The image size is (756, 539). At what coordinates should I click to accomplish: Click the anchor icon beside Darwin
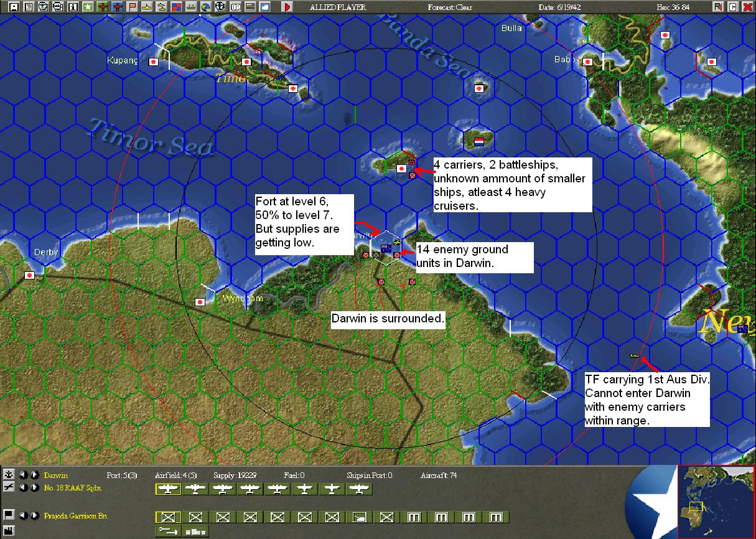click(9, 475)
